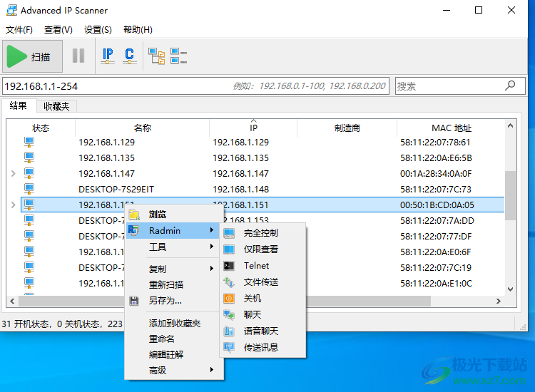
Task: Select 仅限查看 in the Radmin submenu
Action: (x=263, y=249)
